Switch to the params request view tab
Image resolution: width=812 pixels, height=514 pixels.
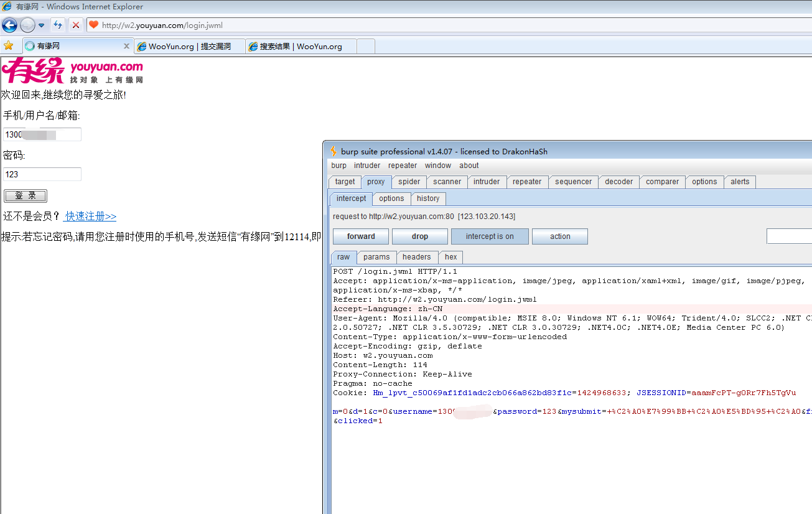point(376,257)
